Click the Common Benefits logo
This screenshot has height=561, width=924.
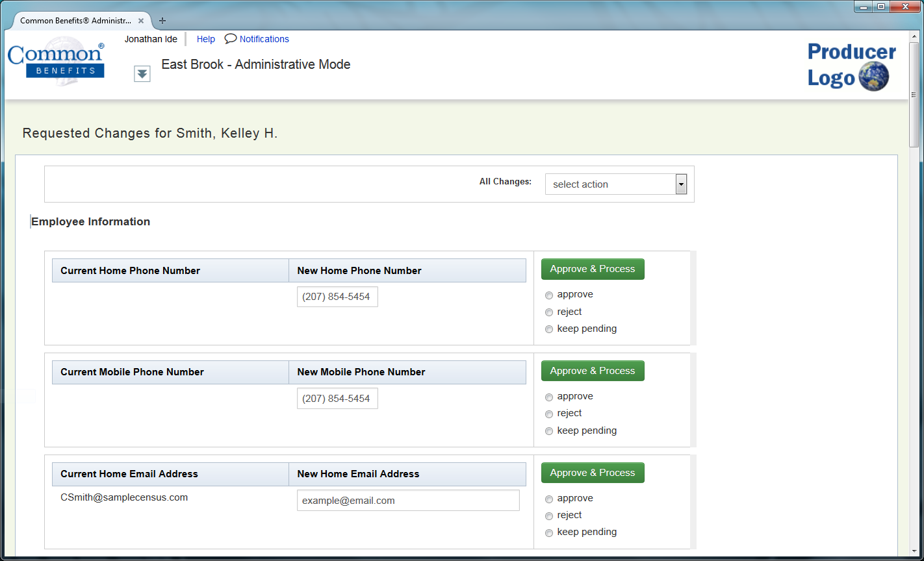[x=56, y=60]
